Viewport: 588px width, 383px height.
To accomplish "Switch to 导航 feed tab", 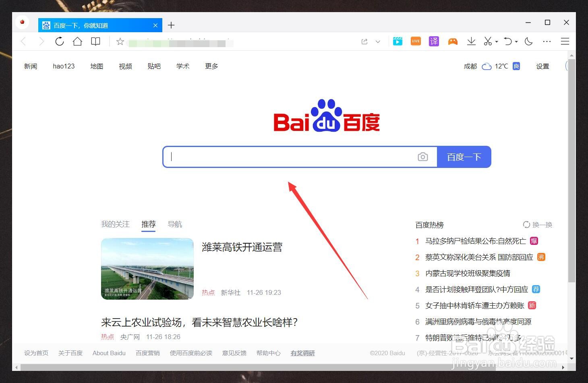I will [x=175, y=224].
